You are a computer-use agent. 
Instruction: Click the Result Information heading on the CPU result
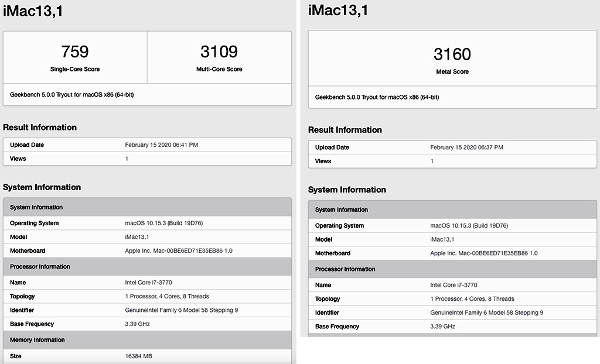[x=40, y=128]
